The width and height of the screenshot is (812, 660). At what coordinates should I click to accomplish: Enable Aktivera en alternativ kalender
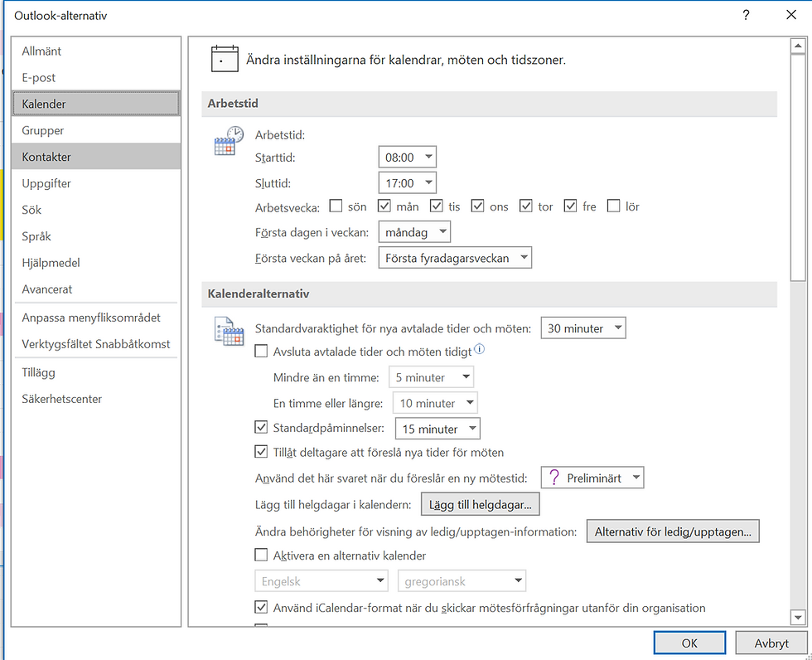point(261,556)
